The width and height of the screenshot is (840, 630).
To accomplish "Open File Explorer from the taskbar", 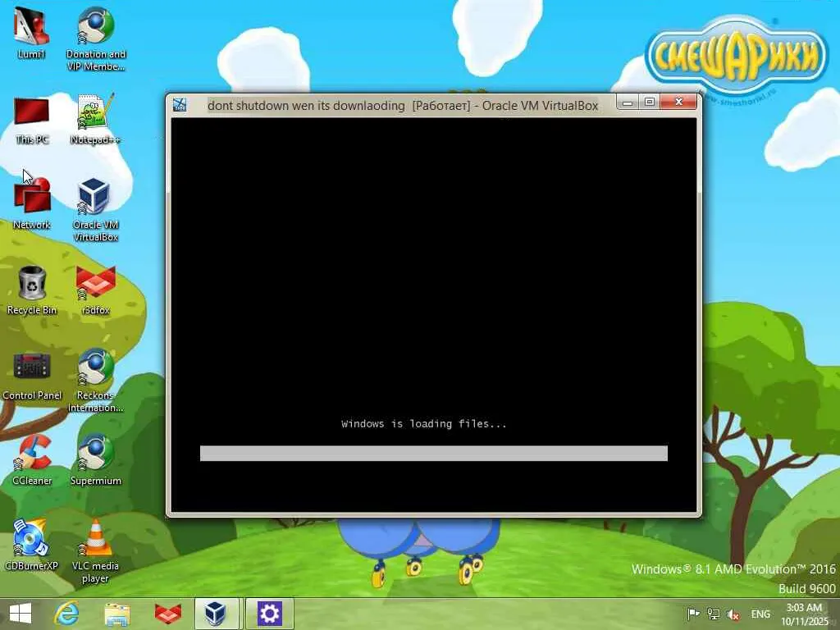I will point(116,614).
